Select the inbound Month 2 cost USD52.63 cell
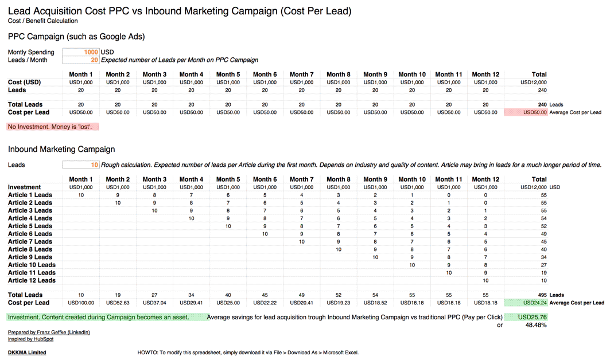Screen dimensions: 614x364 (118, 303)
